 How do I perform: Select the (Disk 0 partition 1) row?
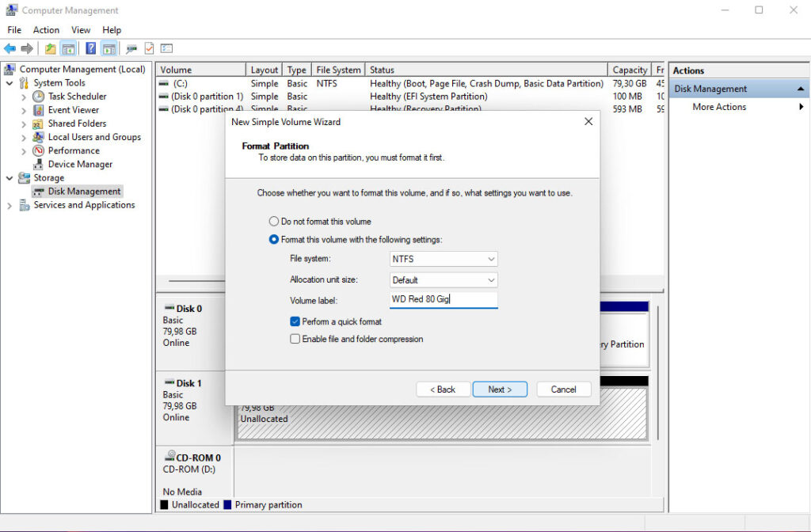click(409, 97)
